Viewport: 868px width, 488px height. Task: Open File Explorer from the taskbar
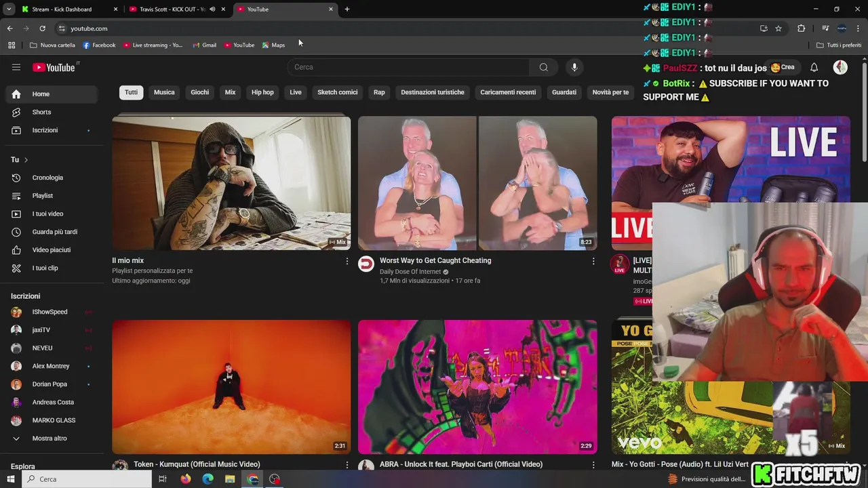tap(230, 479)
